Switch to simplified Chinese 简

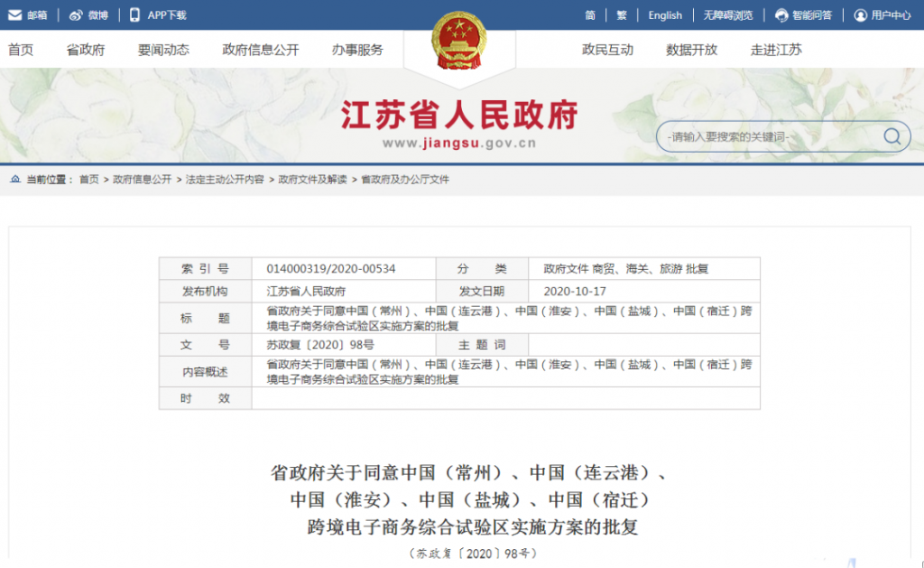coord(590,15)
